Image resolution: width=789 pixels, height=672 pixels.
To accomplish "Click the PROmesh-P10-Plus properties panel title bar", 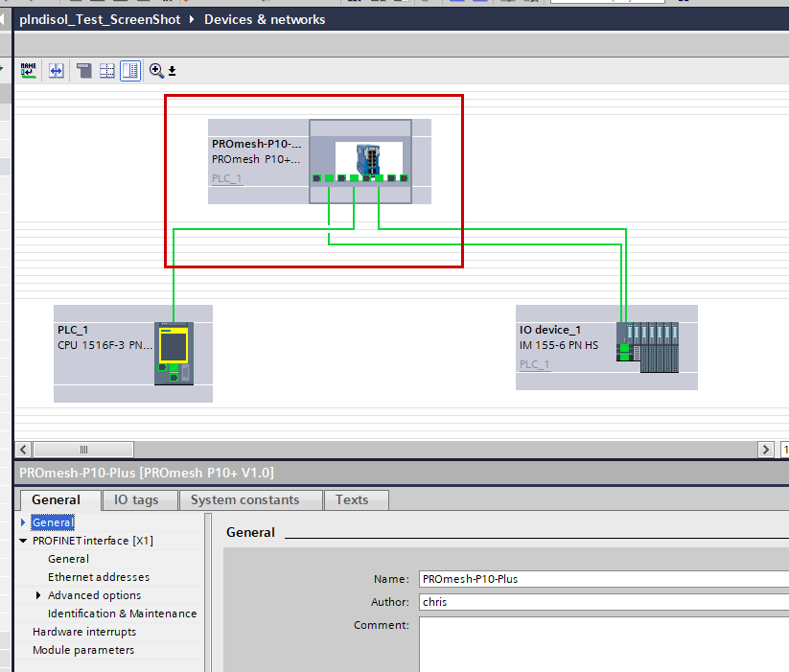I will coord(402,473).
